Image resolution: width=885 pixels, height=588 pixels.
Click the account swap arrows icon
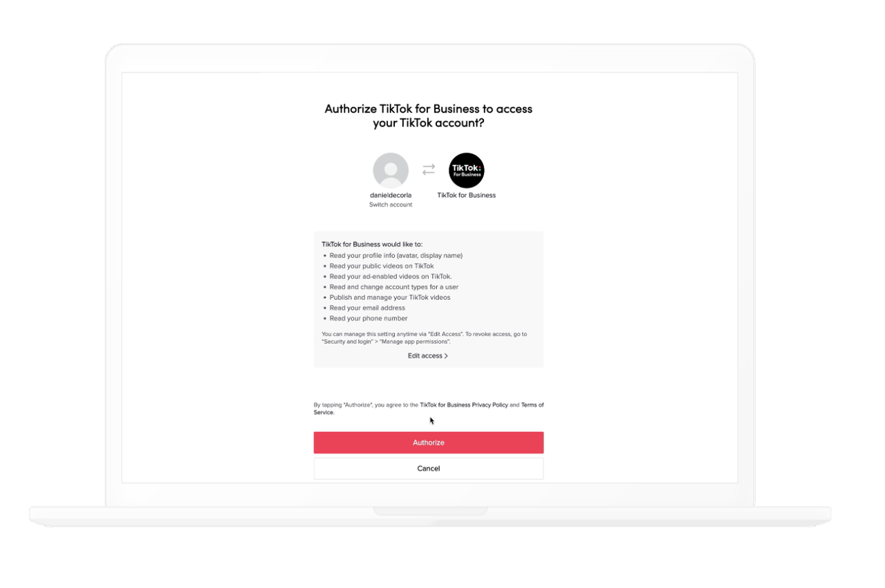[x=429, y=169]
